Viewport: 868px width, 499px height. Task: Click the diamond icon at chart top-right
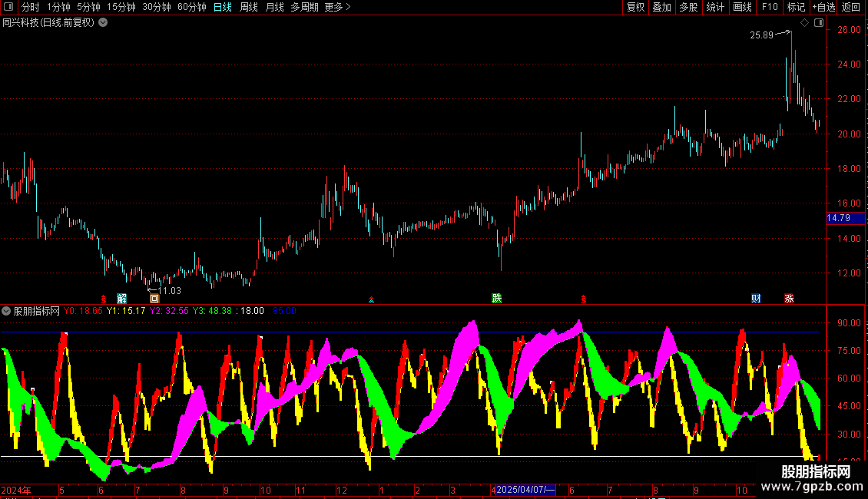click(x=804, y=23)
